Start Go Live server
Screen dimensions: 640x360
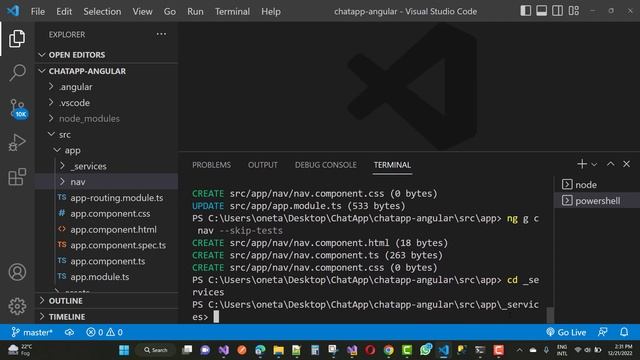point(566,332)
